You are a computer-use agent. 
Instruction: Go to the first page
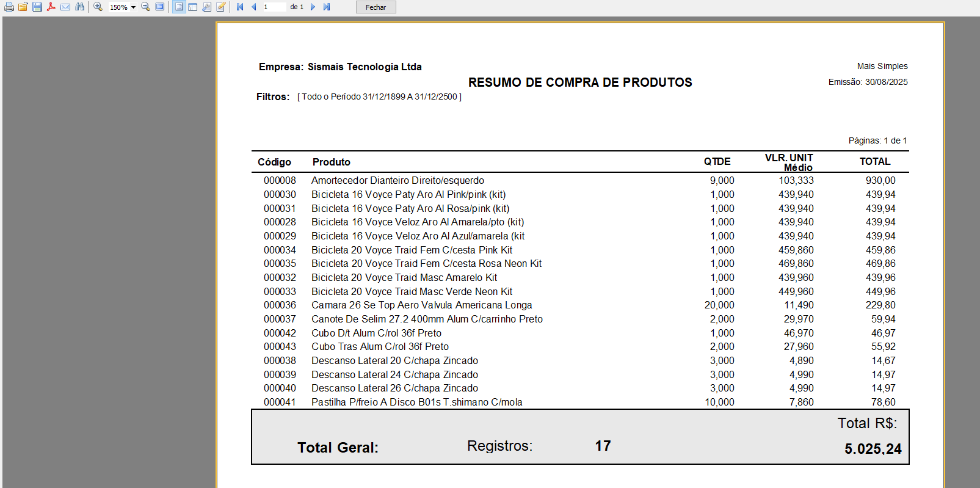pos(240,7)
